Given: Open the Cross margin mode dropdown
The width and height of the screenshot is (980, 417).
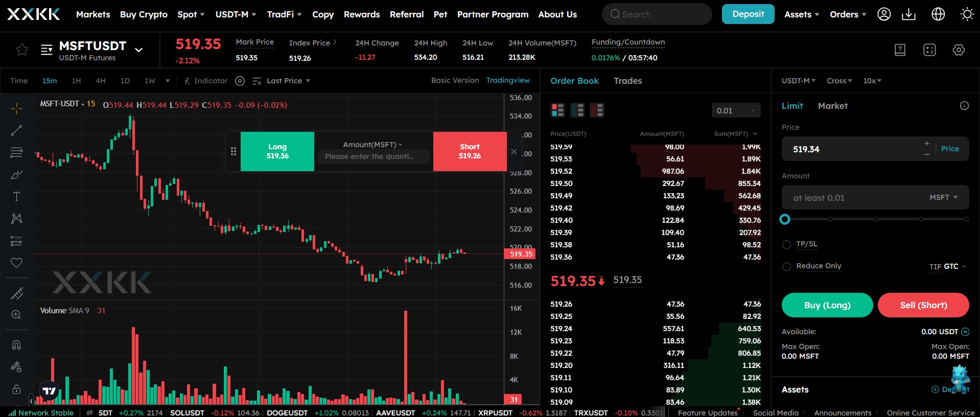Looking at the screenshot, I should coord(839,81).
